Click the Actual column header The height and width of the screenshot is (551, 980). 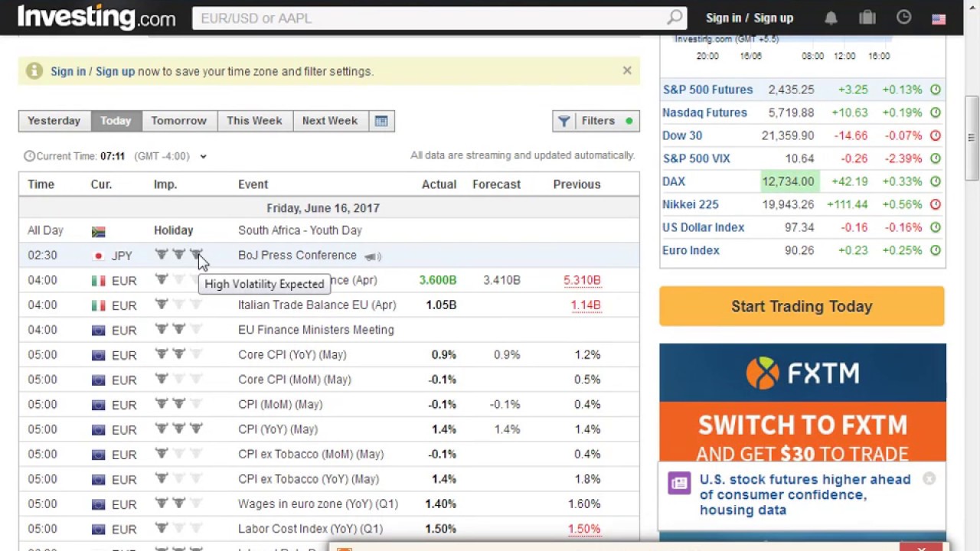[439, 184]
